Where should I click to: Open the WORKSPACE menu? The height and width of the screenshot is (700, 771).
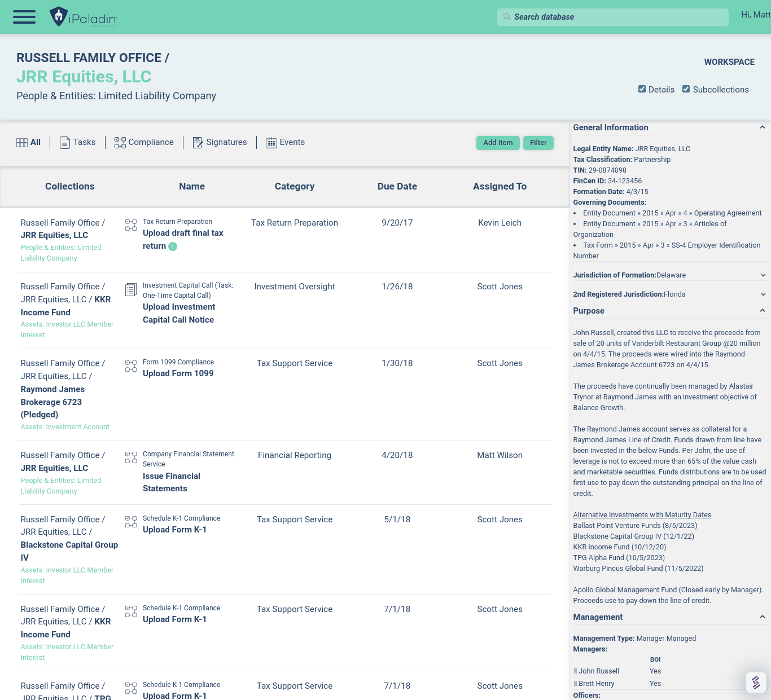pyautogui.click(x=729, y=62)
